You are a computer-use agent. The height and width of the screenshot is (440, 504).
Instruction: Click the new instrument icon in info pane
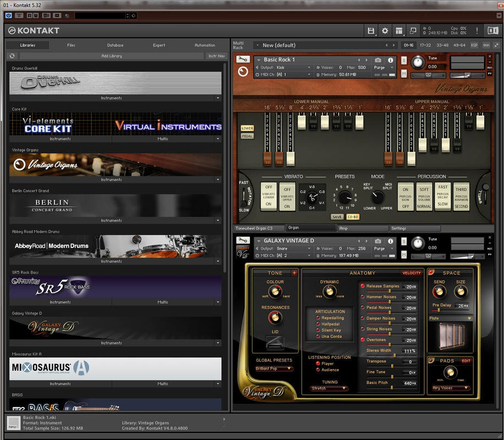[x=14, y=422]
